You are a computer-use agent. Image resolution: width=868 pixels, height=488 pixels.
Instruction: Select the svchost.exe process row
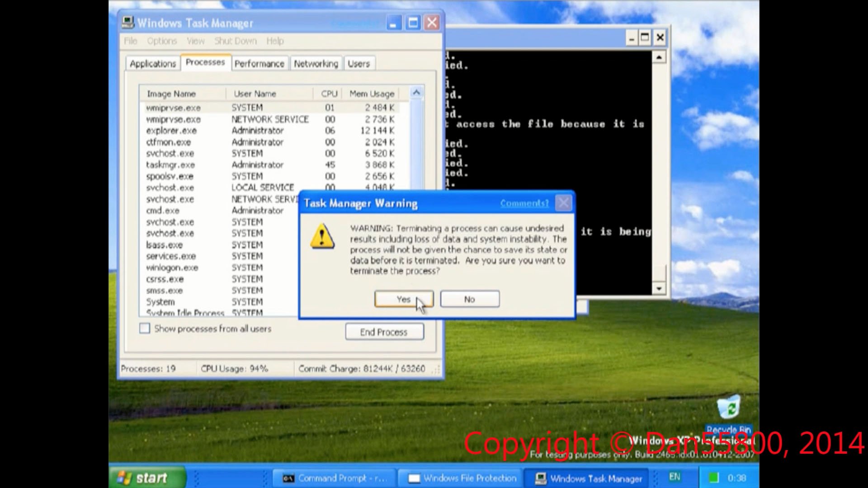tap(171, 153)
